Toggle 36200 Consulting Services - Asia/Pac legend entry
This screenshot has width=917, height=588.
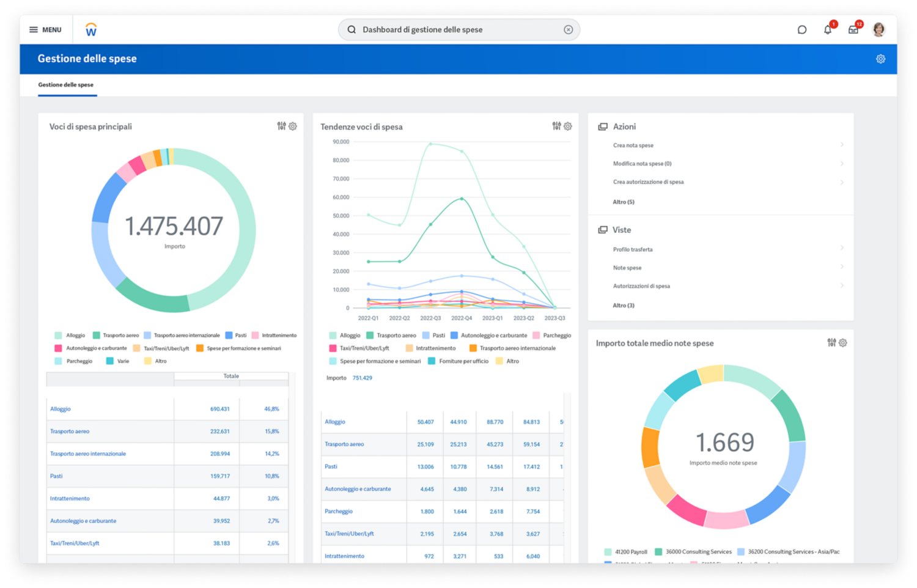pos(789,552)
